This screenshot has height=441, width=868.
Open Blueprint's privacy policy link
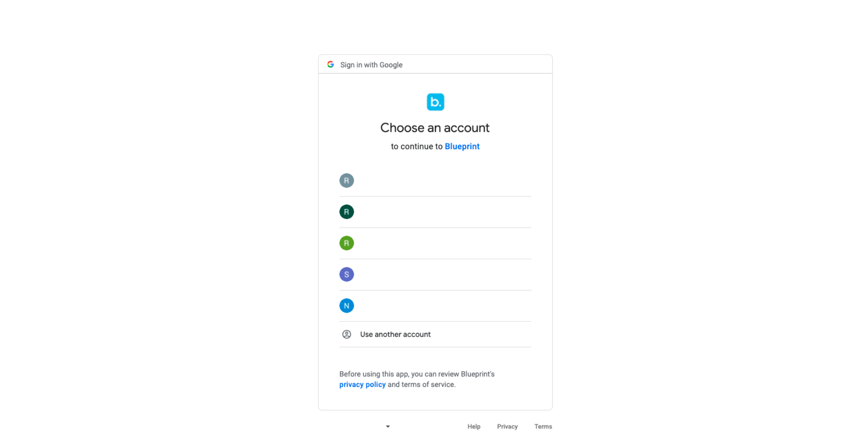coord(362,385)
